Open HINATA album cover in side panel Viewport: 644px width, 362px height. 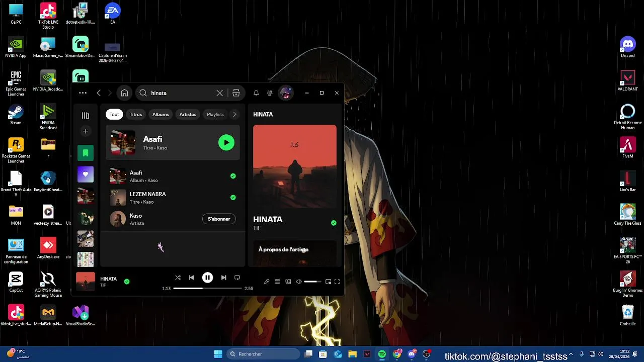[295, 166]
